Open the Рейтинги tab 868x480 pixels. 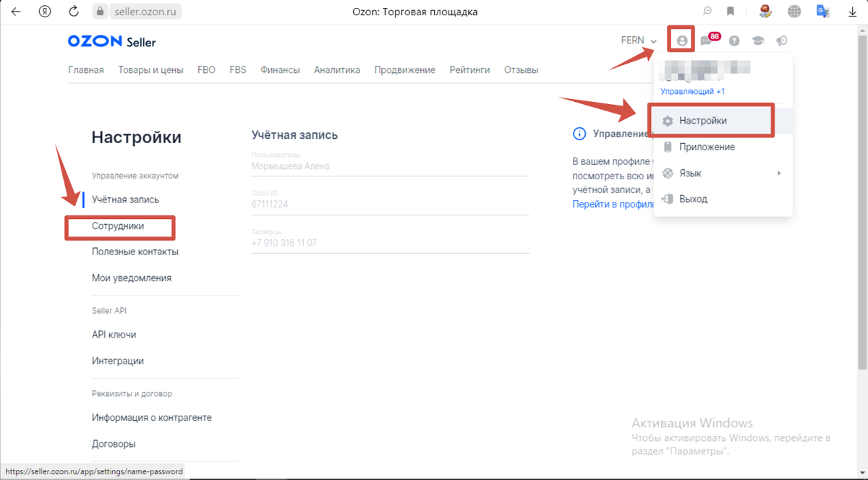469,70
